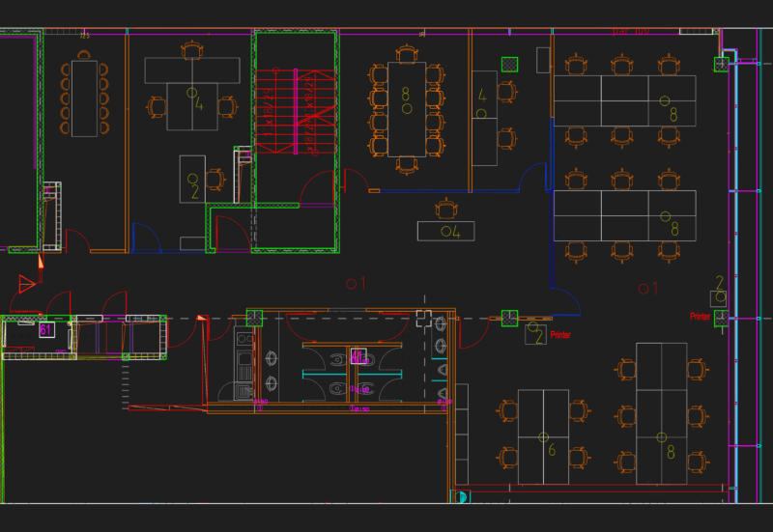Select the green hatched column beside the top white cabinet

click(510, 65)
